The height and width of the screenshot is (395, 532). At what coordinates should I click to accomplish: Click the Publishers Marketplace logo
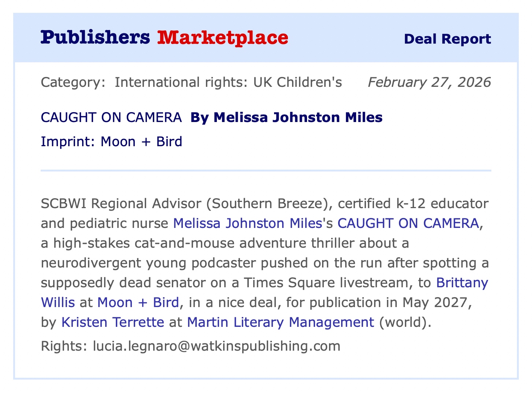click(164, 38)
